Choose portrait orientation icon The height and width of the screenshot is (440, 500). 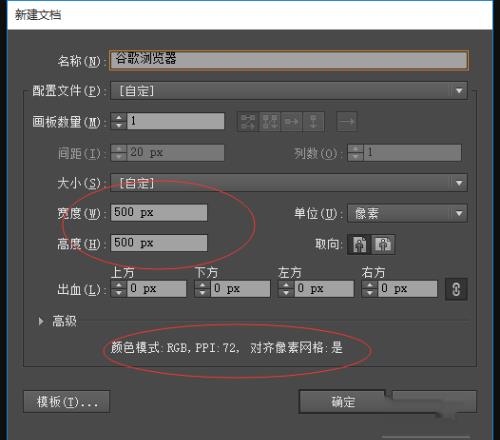pyautogui.click(x=359, y=244)
